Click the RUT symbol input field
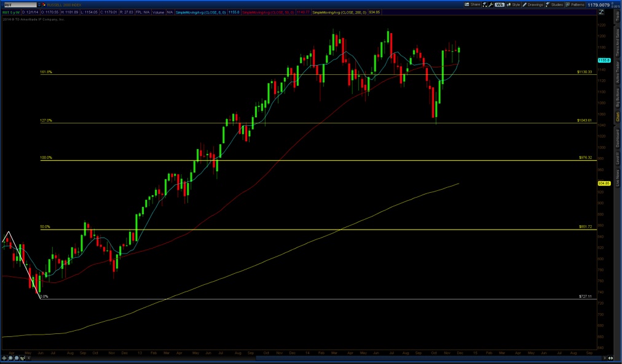Screen dimensions: 622x364 coord(20,5)
